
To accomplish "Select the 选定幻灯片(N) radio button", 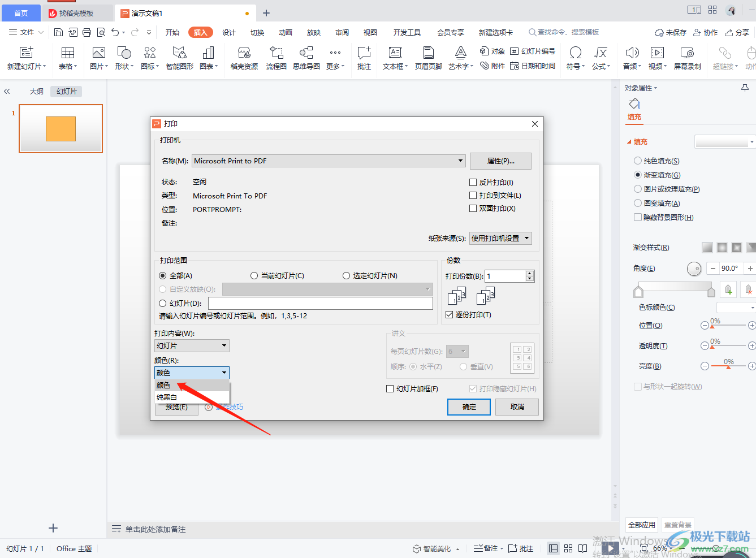I will coord(347,276).
